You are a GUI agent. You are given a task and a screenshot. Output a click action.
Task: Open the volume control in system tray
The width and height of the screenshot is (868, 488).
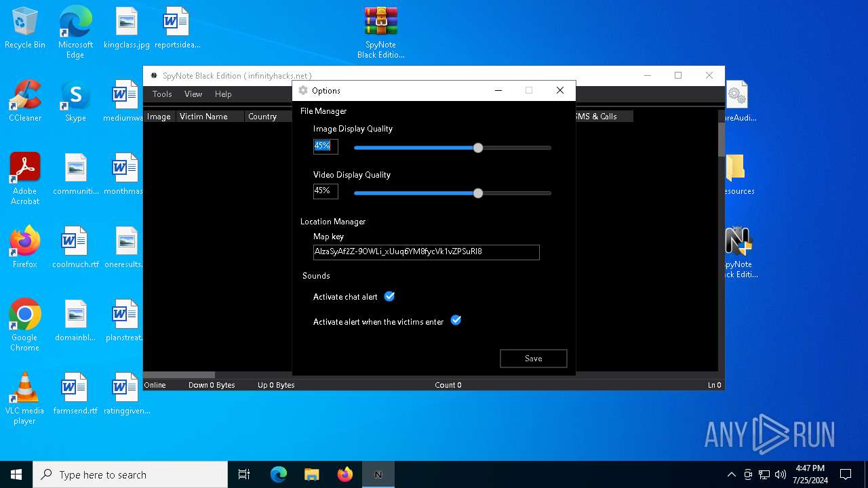[781, 474]
